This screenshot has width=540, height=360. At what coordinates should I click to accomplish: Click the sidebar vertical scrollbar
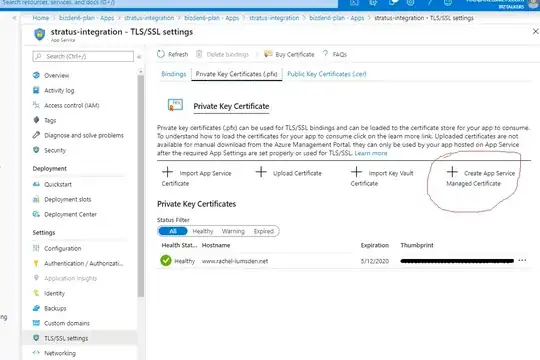point(141,186)
